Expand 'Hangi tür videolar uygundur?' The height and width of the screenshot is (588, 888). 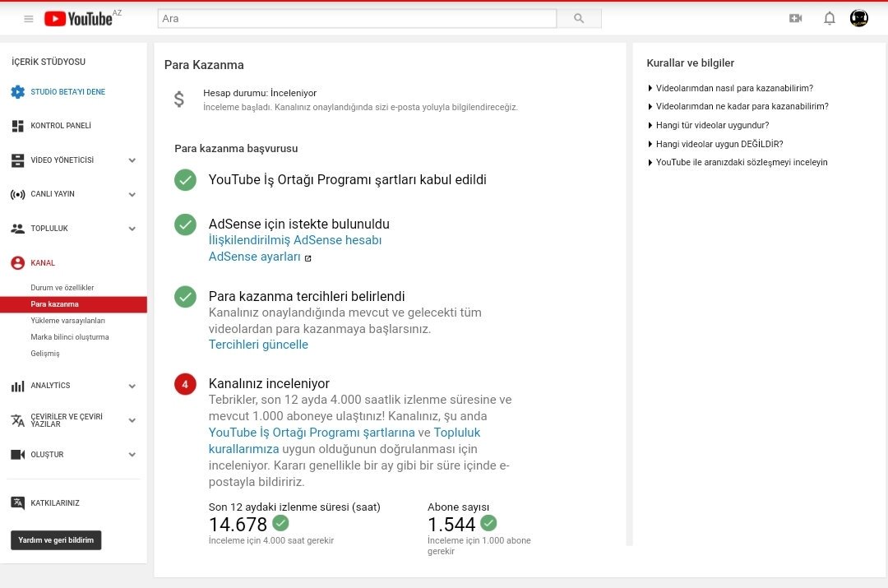pos(709,125)
